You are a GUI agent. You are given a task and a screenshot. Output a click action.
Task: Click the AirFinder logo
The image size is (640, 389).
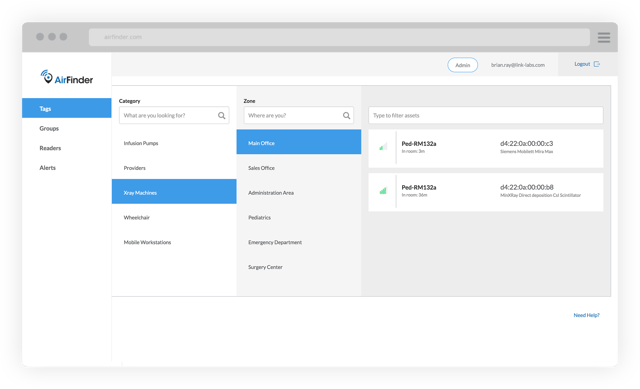tap(67, 77)
